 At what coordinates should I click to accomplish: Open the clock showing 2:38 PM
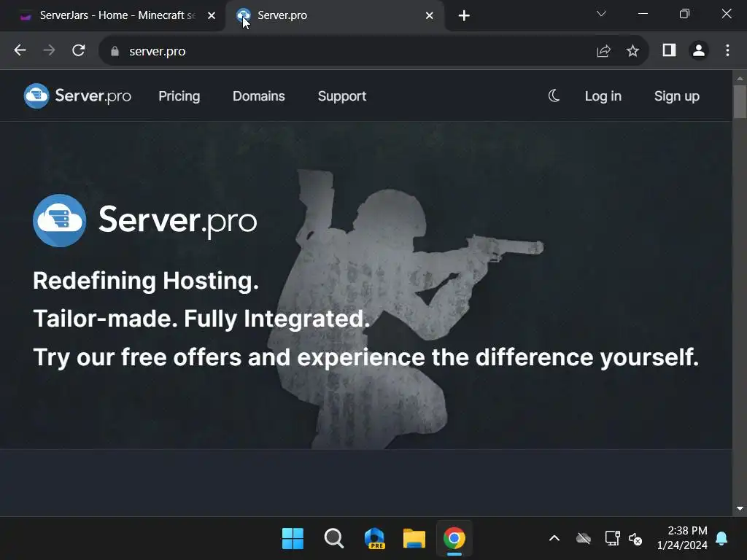682,537
